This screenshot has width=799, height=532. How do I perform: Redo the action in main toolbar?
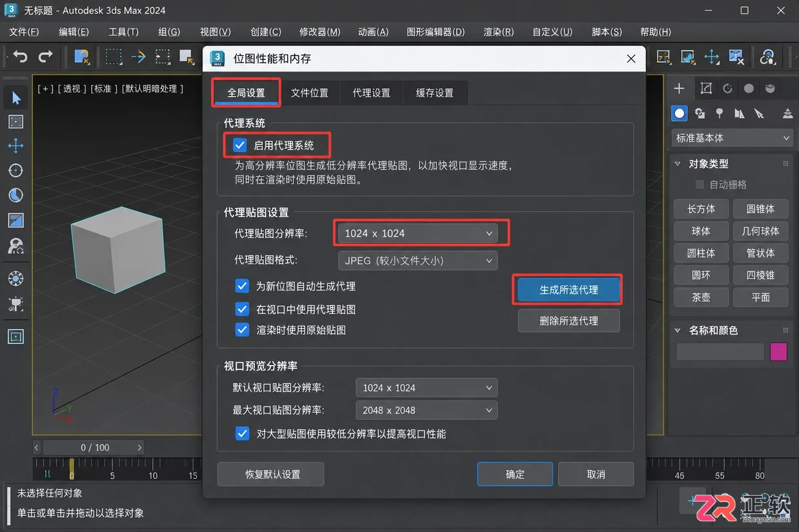(x=45, y=57)
